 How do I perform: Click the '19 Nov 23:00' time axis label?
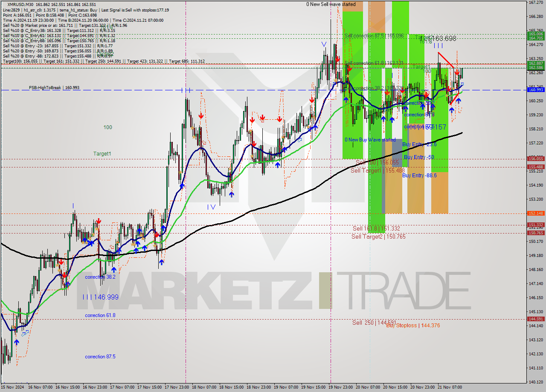pyautogui.click(x=341, y=387)
